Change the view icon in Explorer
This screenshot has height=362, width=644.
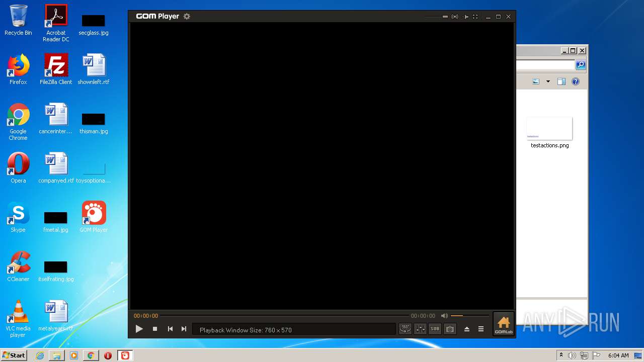coord(536,81)
